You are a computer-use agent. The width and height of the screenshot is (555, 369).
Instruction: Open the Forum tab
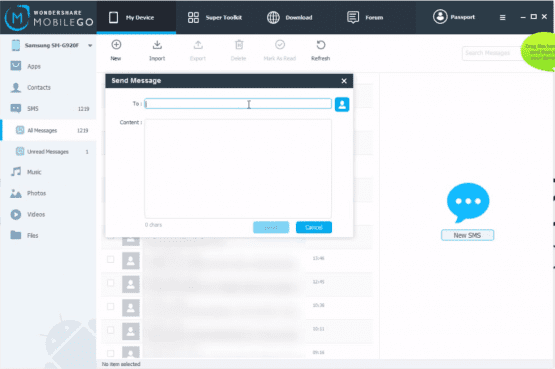365,17
